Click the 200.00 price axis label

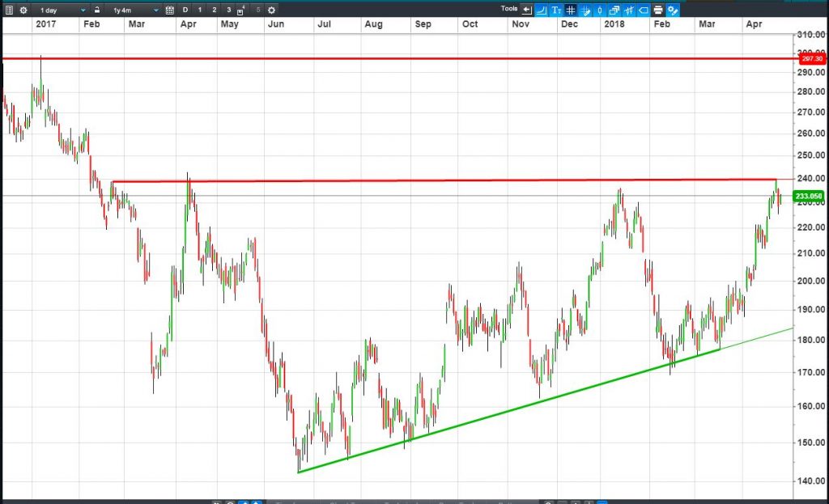(x=811, y=281)
